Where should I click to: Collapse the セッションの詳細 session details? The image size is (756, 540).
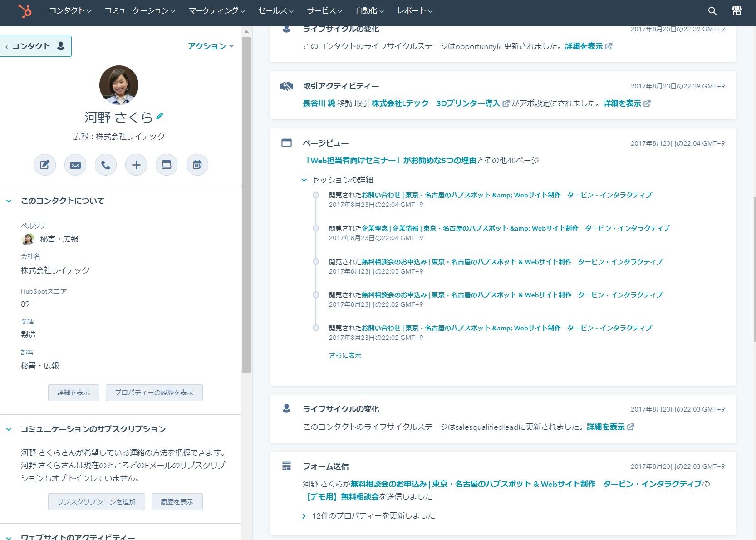(x=304, y=180)
